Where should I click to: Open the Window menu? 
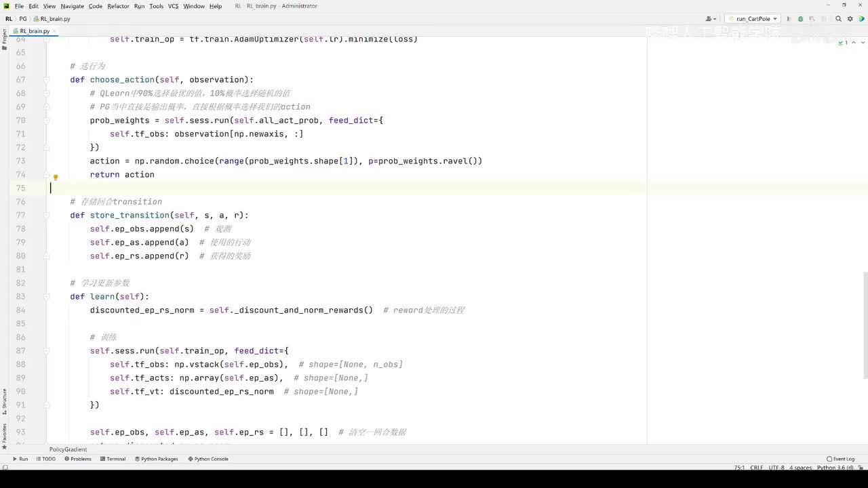[194, 6]
